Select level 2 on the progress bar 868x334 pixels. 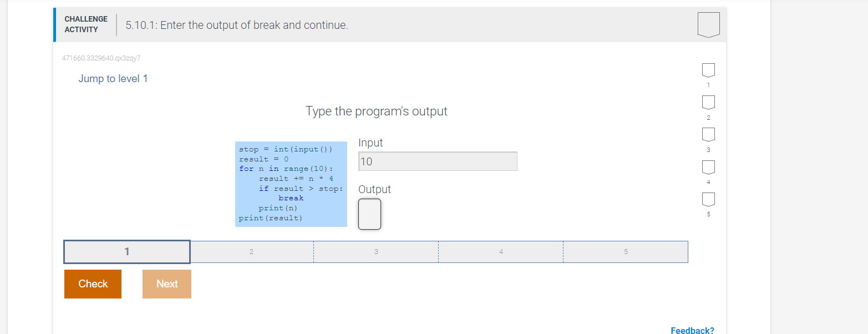pyautogui.click(x=251, y=251)
